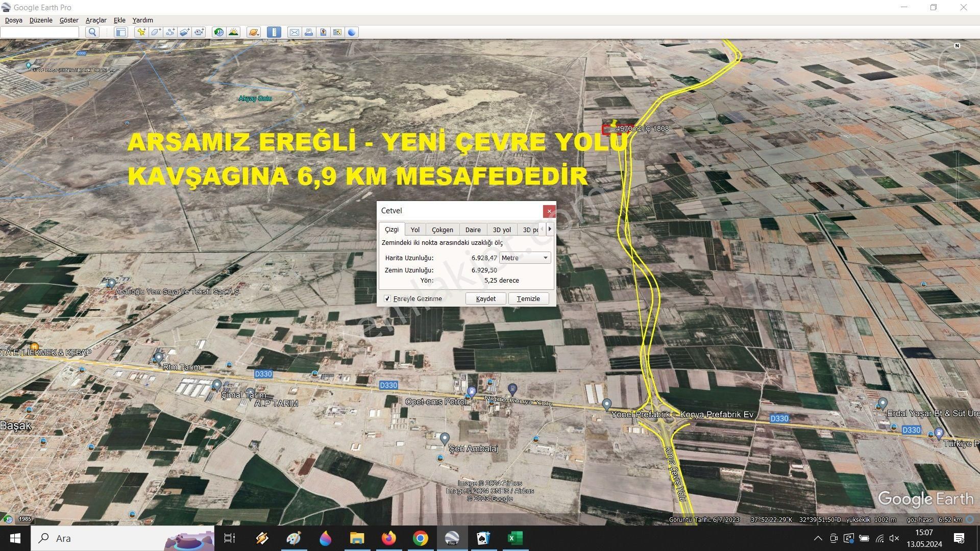The image size is (980, 551).
Task: Open Firefox from the taskbar
Action: [x=388, y=538]
